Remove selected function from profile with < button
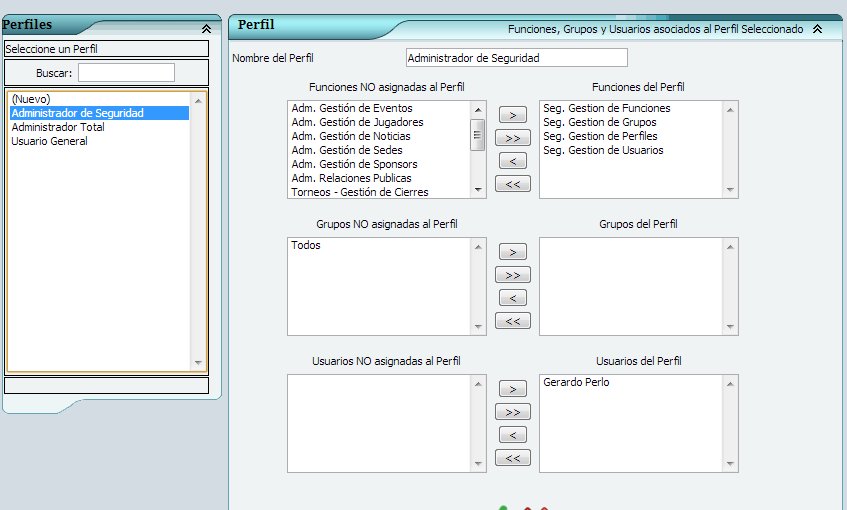The width and height of the screenshot is (847, 510). coord(512,161)
